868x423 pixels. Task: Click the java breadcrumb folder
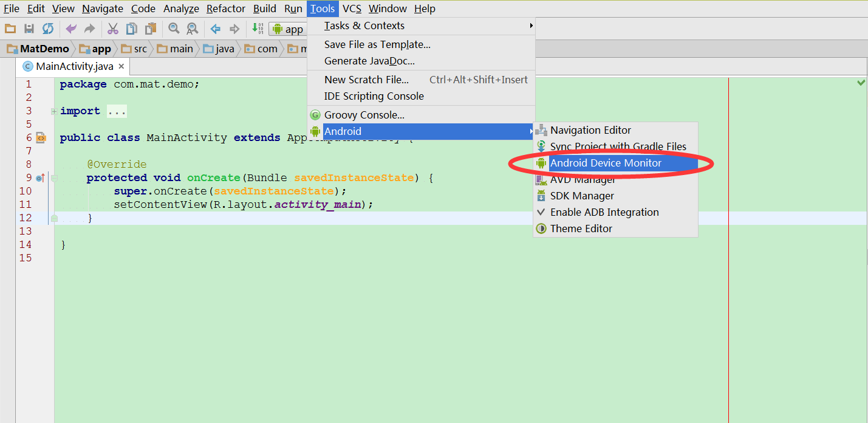coord(219,49)
